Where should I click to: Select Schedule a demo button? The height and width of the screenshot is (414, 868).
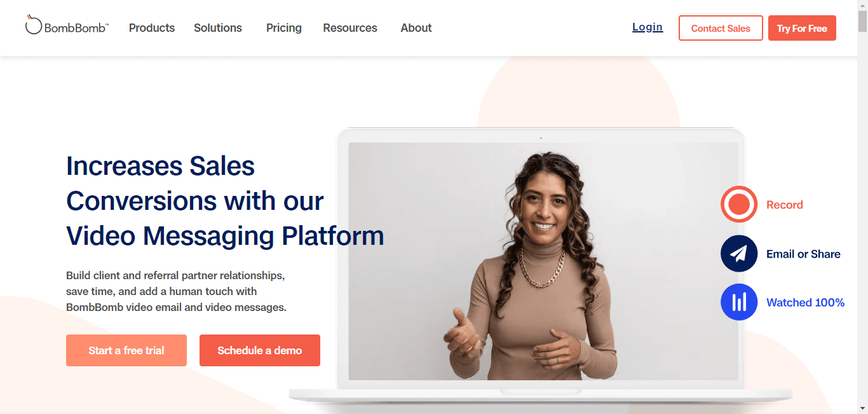[x=260, y=350]
